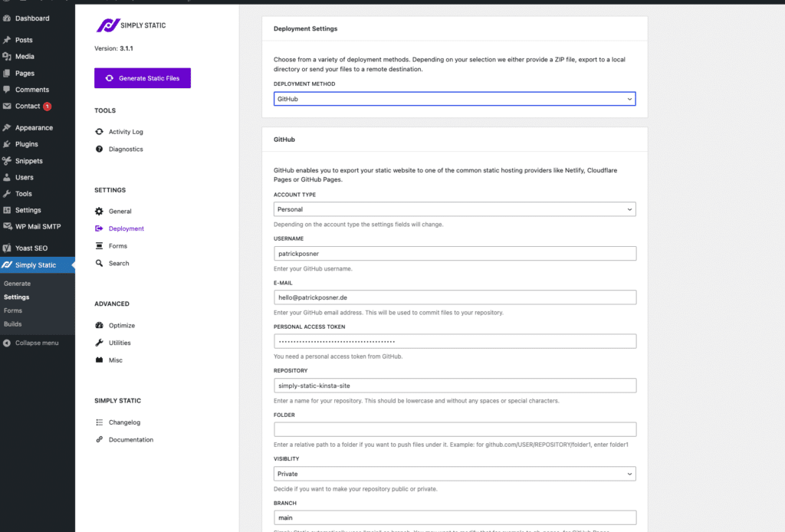Click the Contact notification badge
The width and height of the screenshot is (785, 532).
point(47,106)
